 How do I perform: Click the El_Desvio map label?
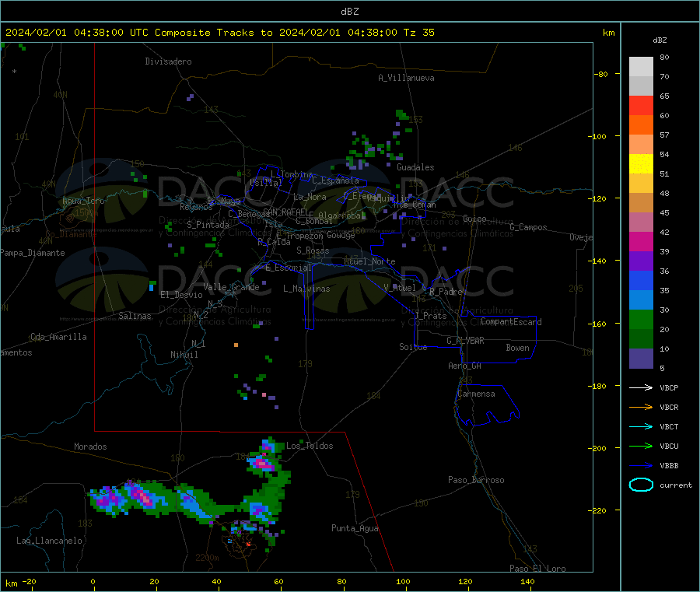tap(182, 295)
